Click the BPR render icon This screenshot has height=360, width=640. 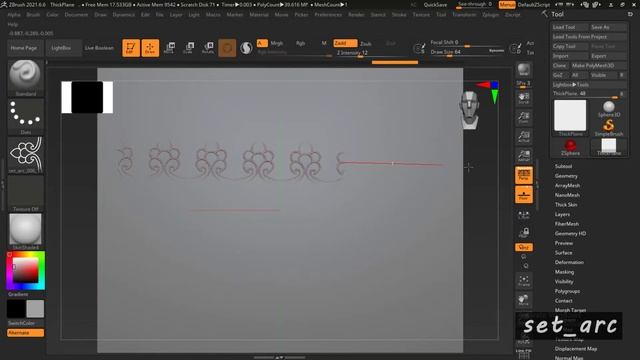click(x=524, y=70)
